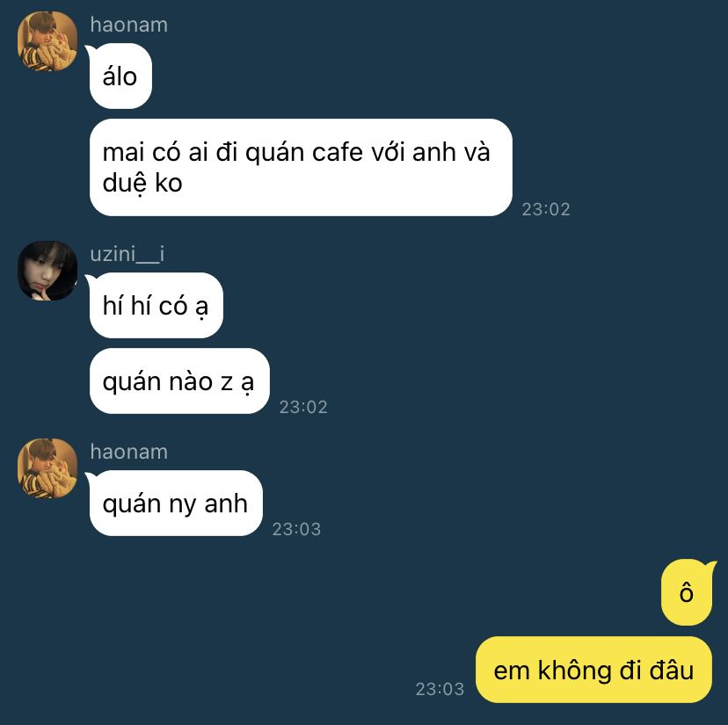Tap the yellow 'ô' message bubble
This screenshot has height=725, width=728.
(687, 592)
